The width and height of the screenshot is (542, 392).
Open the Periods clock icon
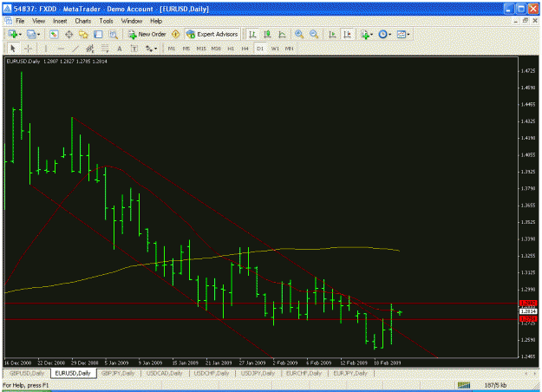[x=382, y=34]
